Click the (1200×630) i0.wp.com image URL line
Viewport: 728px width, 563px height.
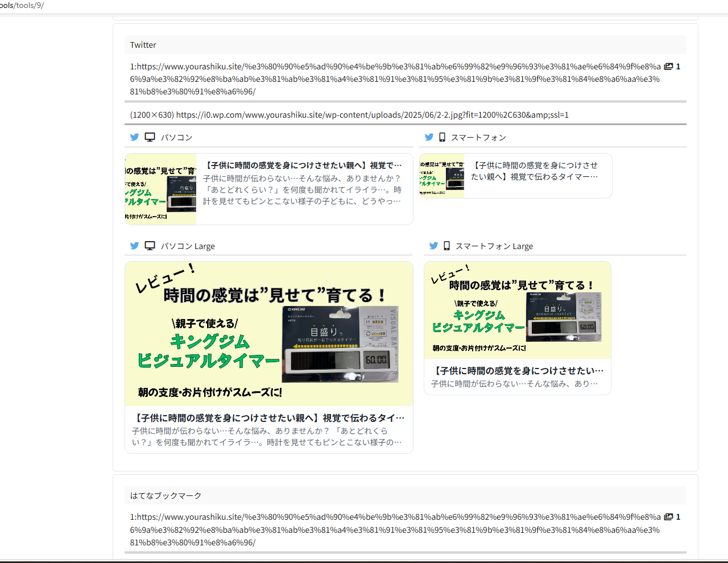click(349, 115)
